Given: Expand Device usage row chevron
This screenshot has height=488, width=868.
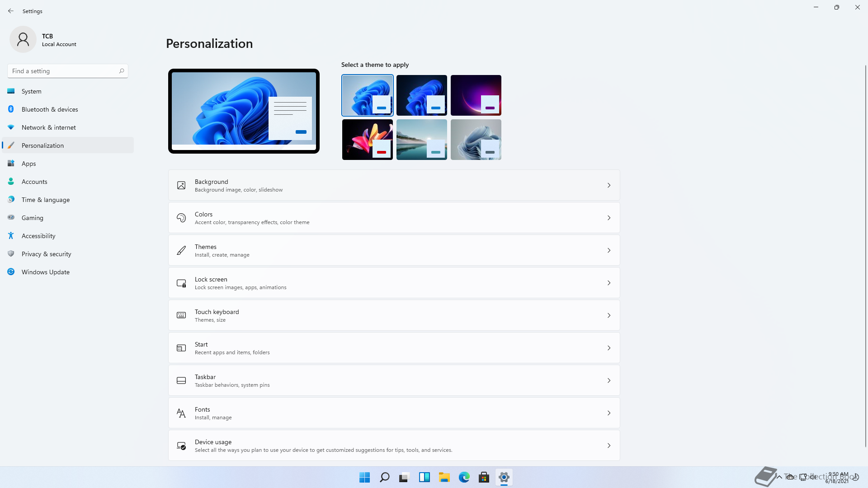Looking at the screenshot, I should coord(609,446).
